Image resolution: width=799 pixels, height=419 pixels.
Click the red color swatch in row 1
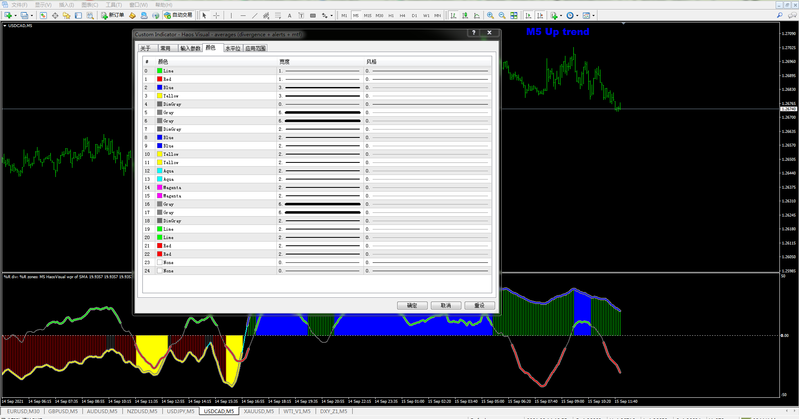click(x=160, y=79)
